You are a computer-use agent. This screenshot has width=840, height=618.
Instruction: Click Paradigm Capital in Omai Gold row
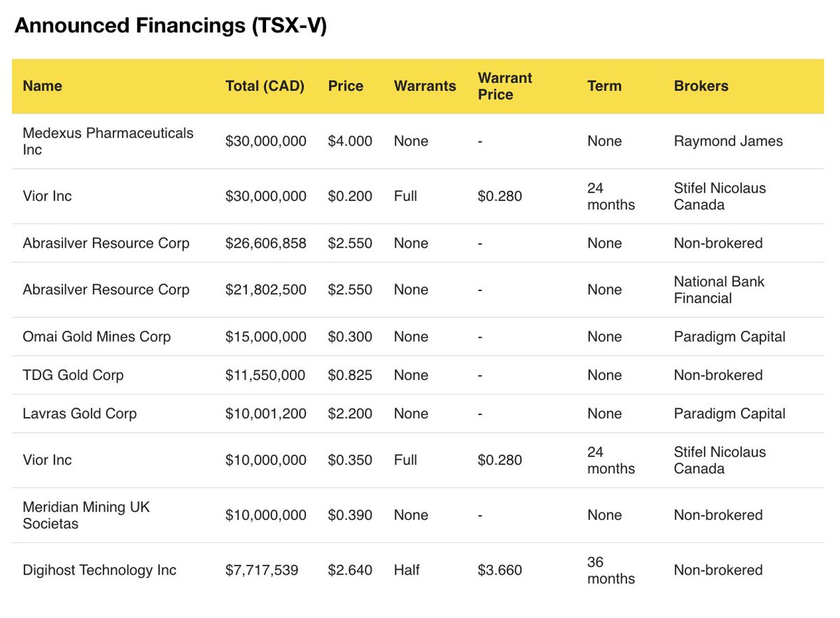pos(729,337)
